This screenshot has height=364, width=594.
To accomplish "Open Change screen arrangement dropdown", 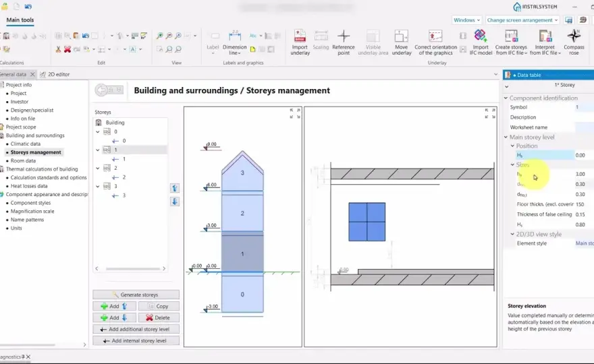I will tap(522, 20).
